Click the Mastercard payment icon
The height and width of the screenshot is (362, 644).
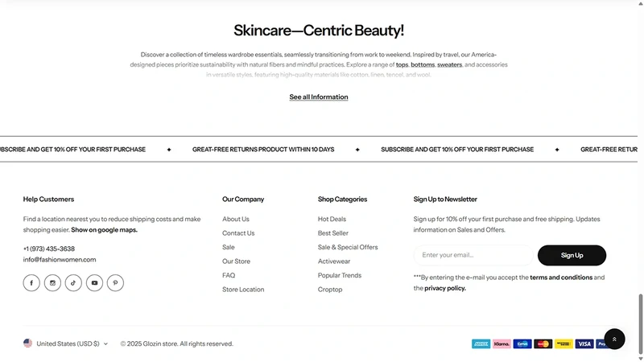click(543, 344)
